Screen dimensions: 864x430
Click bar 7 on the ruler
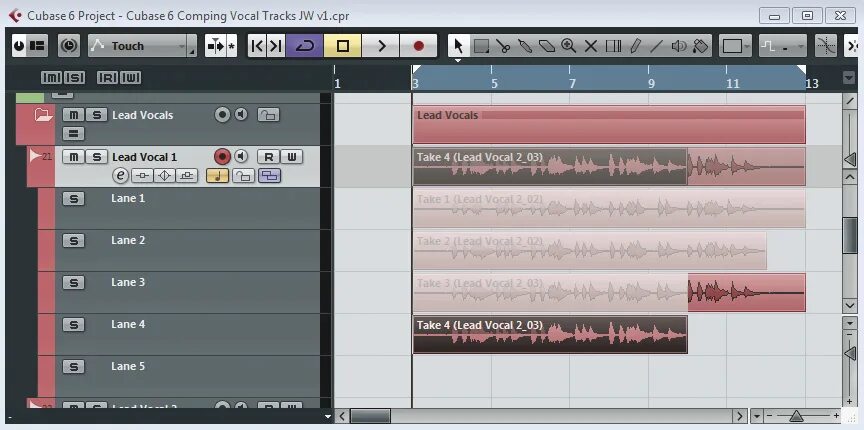[x=573, y=83]
